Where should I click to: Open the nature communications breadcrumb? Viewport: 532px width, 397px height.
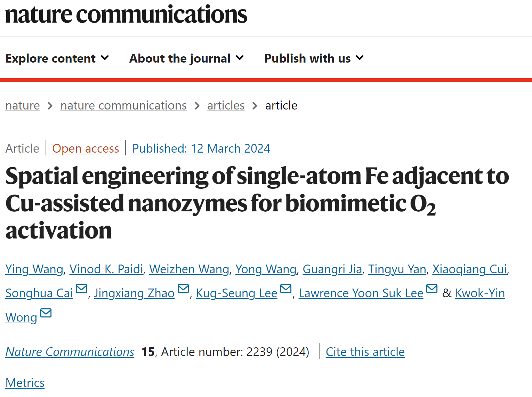[123, 105]
